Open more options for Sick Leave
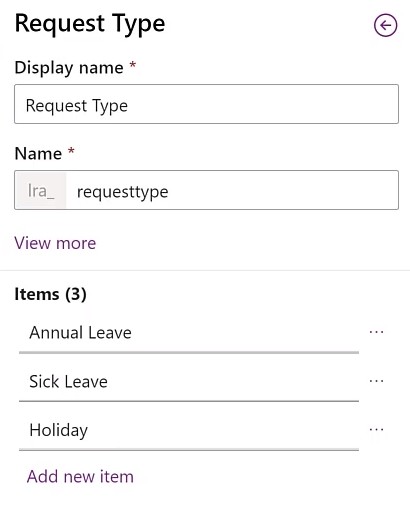Image resolution: width=410 pixels, height=519 pixels. pyautogui.click(x=376, y=381)
